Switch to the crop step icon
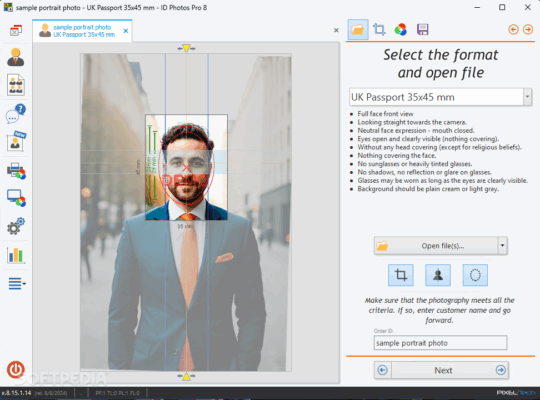The height and width of the screenshot is (400, 540). pyautogui.click(x=379, y=30)
